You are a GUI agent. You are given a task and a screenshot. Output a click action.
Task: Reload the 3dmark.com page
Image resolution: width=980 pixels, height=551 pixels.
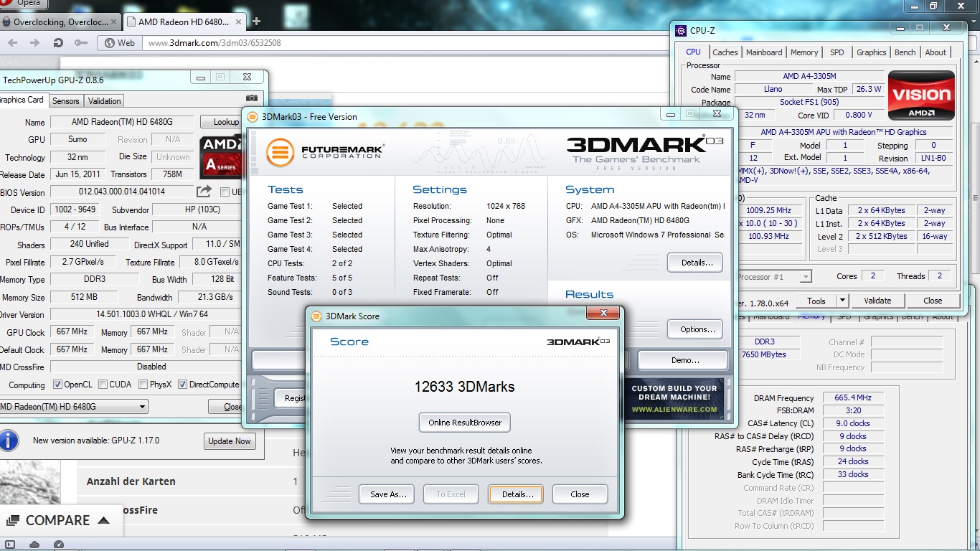[x=58, y=43]
